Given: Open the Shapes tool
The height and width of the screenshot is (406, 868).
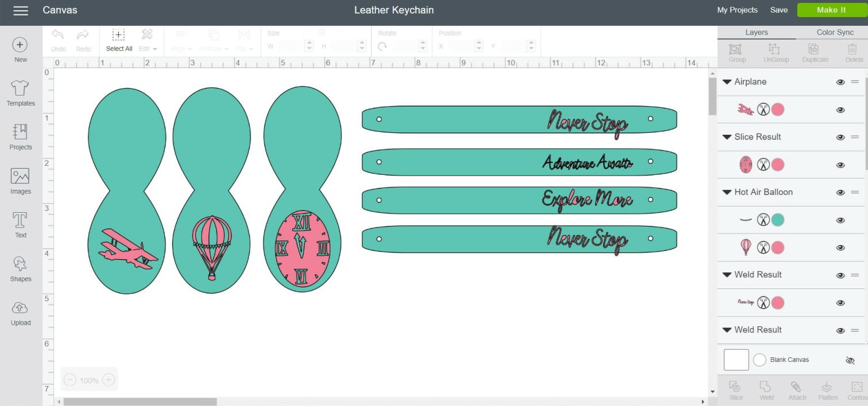Looking at the screenshot, I should coord(20,268).
